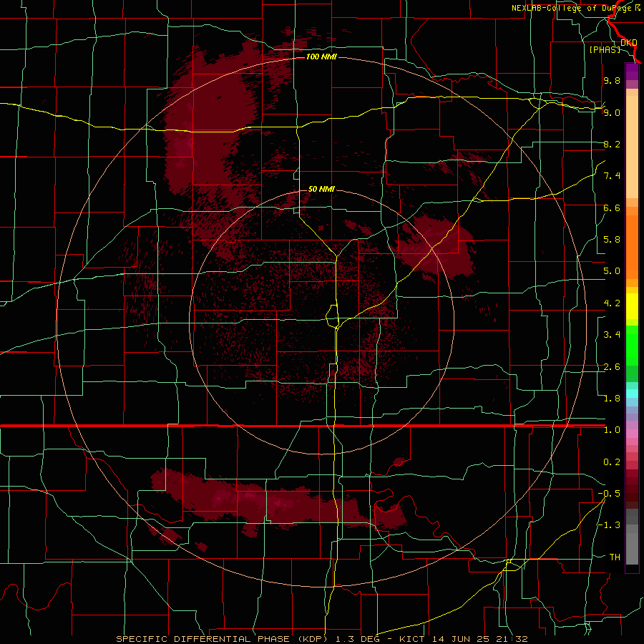Click the TH threshold label on scale
The width and height of the screenshot is (644, 644).
click(615, 557)
